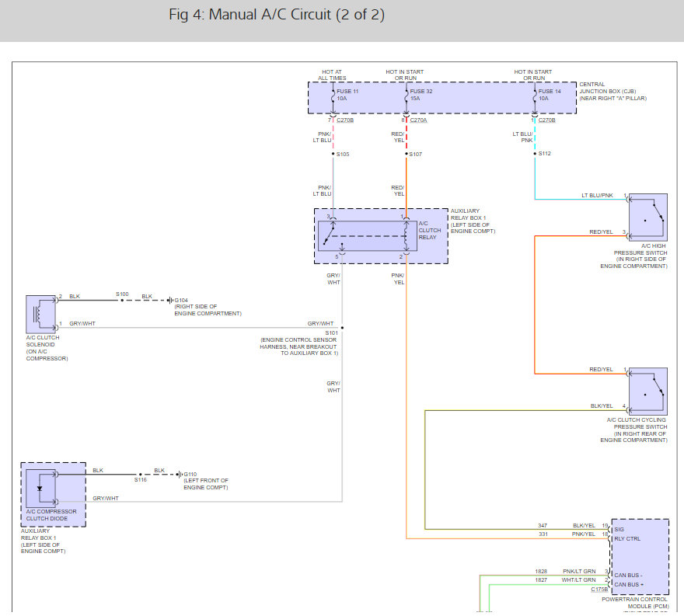
Task: Click the A/C compressor clutch diode symbol
Action: pos(40,488)
